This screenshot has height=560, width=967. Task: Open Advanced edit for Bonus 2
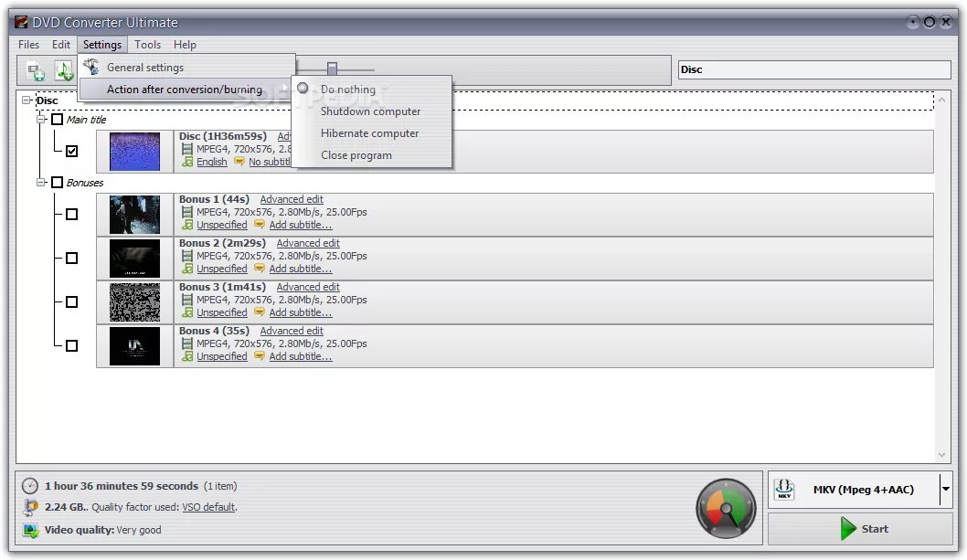[308, 243]
